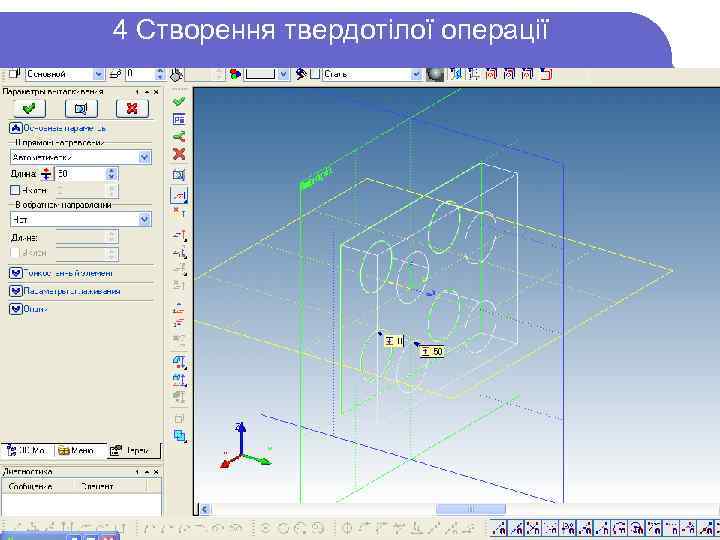Click the last red-blue rotate icon in top toolbar
The height and width of the screenshot is (540, 720).
click(x=546, y=74)
